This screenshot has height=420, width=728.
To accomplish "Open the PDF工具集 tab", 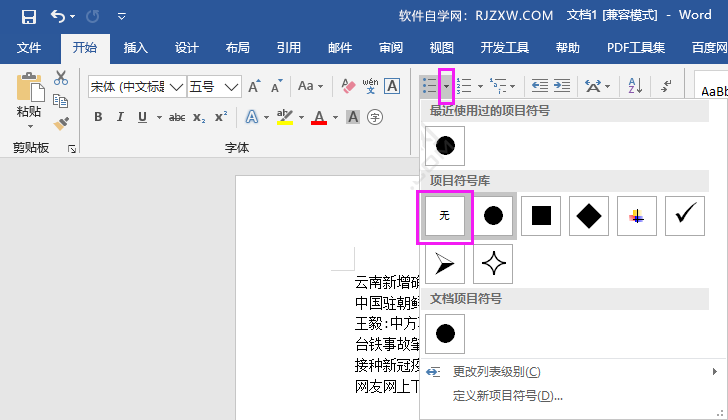I will point(636,48).
